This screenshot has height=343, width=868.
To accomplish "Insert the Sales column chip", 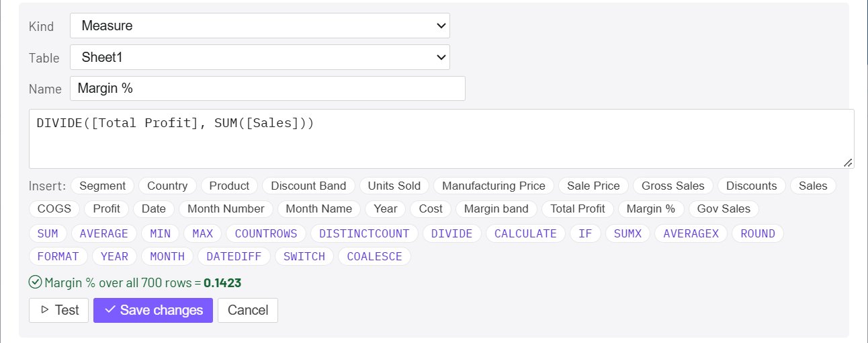I will (813, 186).
